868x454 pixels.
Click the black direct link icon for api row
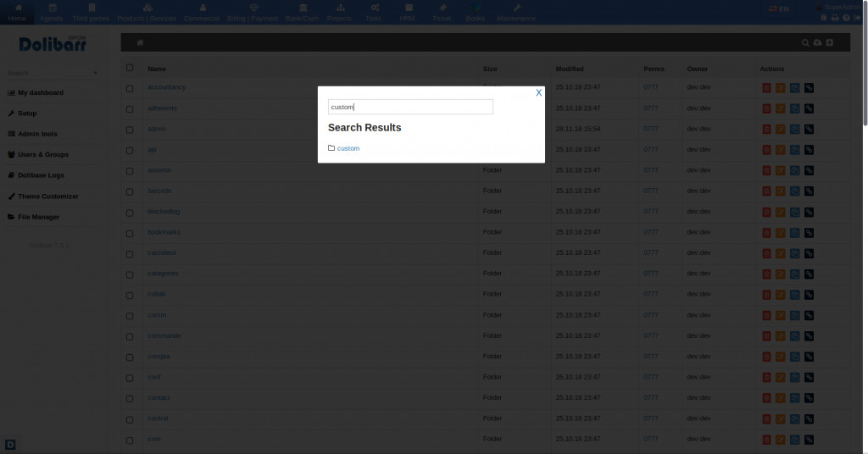click(809, 150)
